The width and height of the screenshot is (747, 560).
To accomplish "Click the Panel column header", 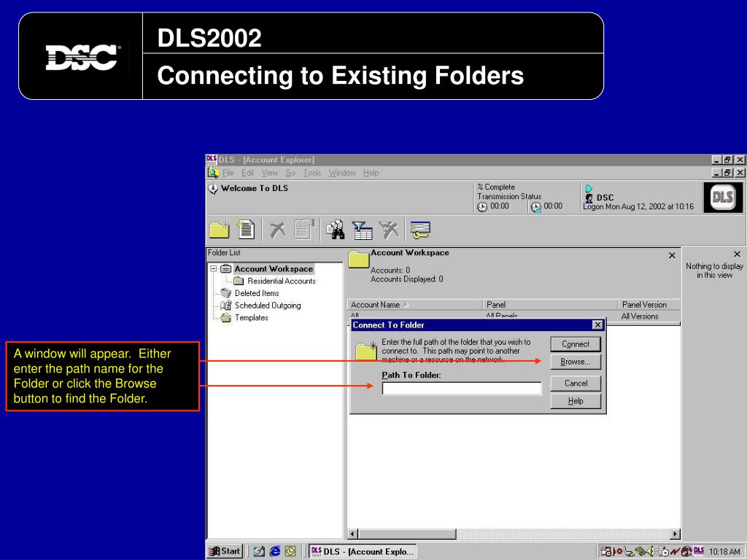I will click(551, 305).
